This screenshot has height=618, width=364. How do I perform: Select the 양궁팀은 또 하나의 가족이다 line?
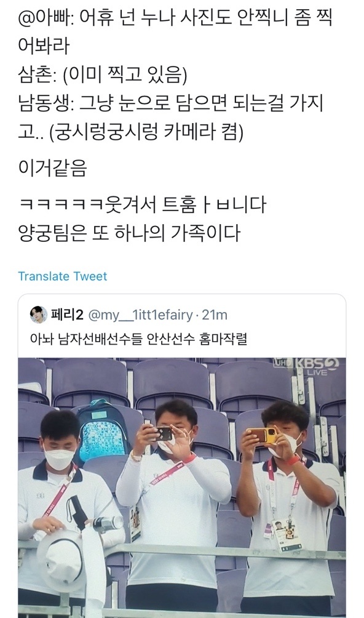tap(129, 233)
